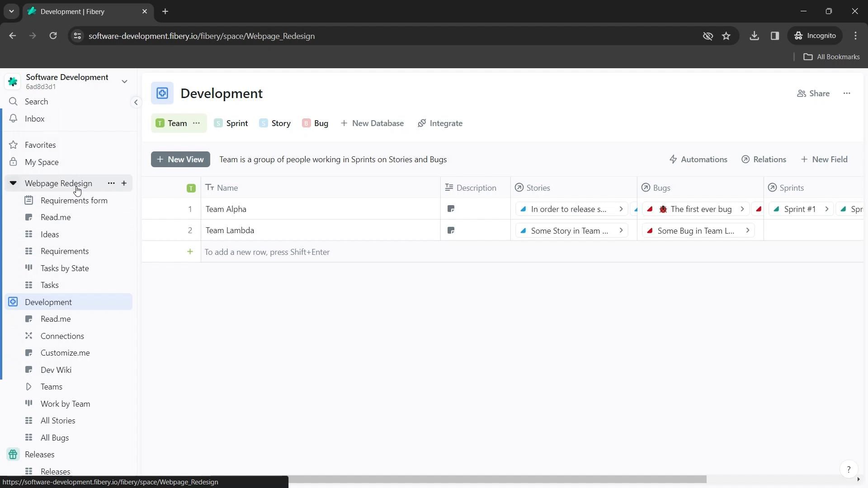
Task: Open Team Alpha's description document icon
Action: click(451, 209)
